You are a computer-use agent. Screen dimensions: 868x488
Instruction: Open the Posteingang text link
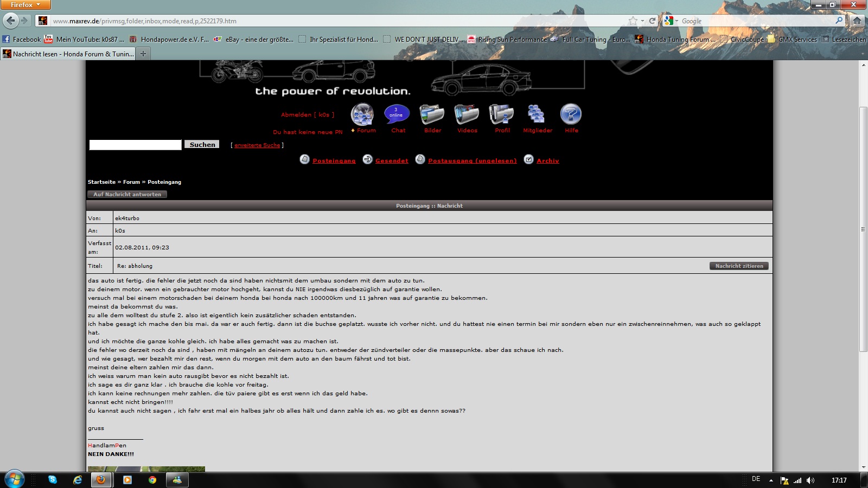(334, 160)
